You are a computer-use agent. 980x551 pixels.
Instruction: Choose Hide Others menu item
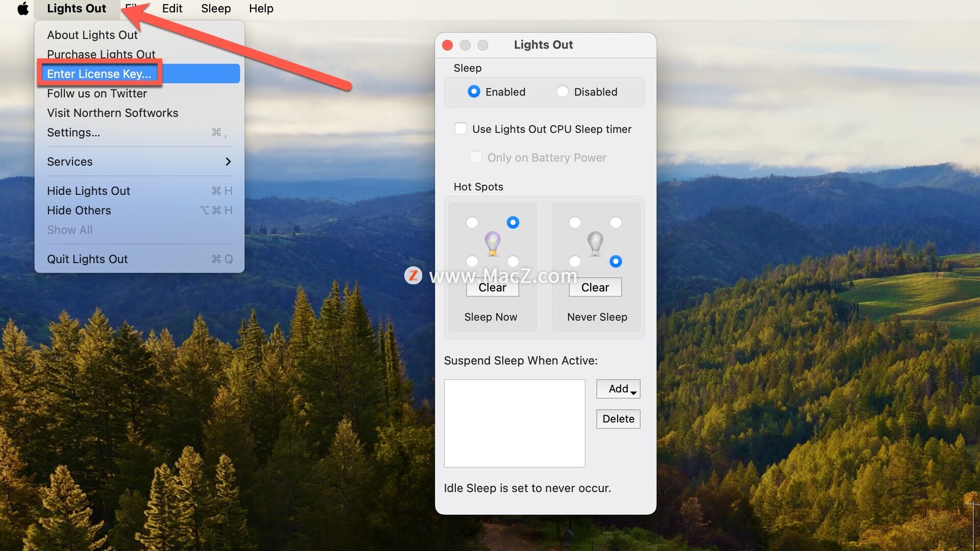[139, 210]
